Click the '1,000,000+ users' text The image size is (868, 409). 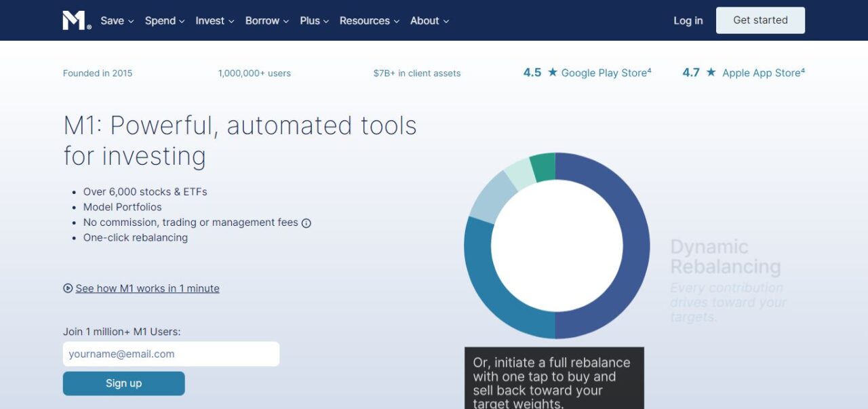[254, 73]
